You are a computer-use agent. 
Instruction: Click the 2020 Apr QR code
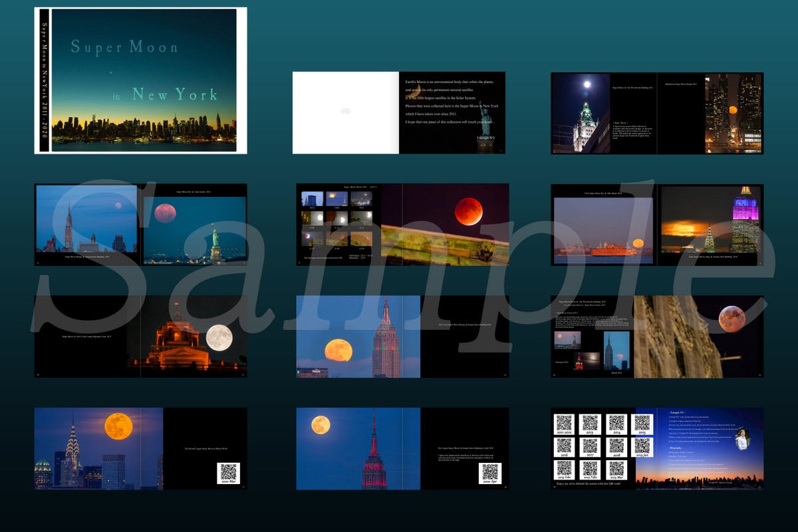(x=490, y=472)
